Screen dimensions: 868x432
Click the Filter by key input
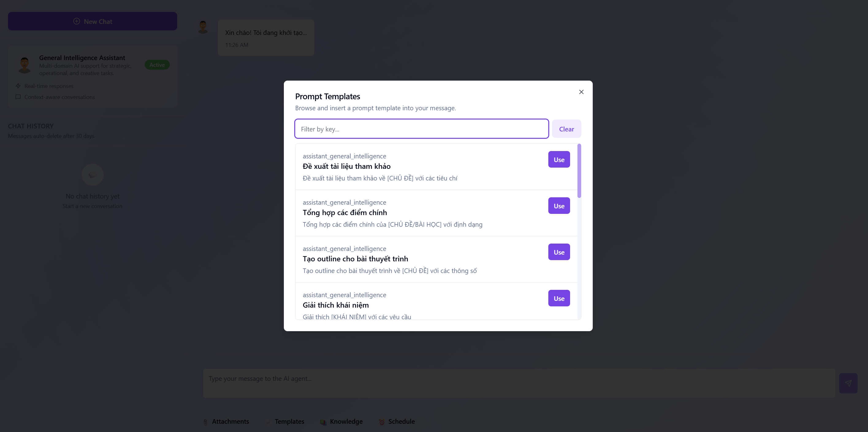click(x=421, y=129)
